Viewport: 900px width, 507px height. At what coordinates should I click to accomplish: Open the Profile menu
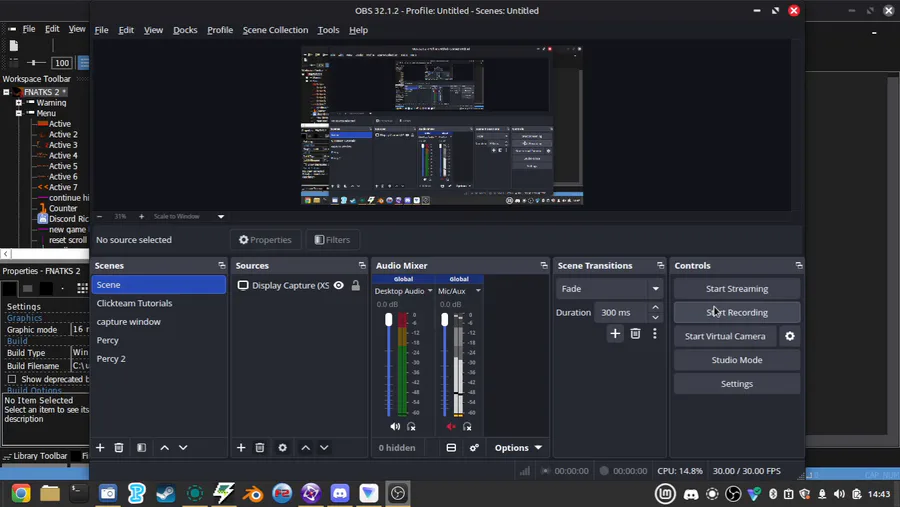tap(220, 30)
